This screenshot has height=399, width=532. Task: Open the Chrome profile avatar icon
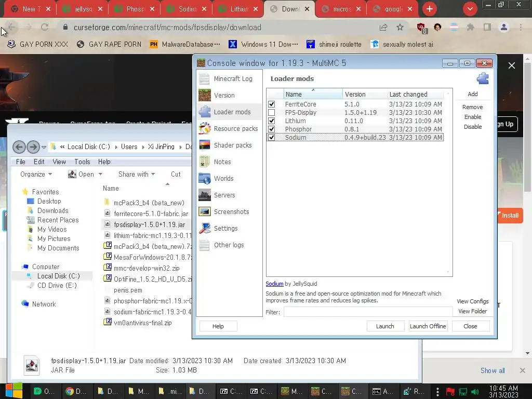[504, 27]
